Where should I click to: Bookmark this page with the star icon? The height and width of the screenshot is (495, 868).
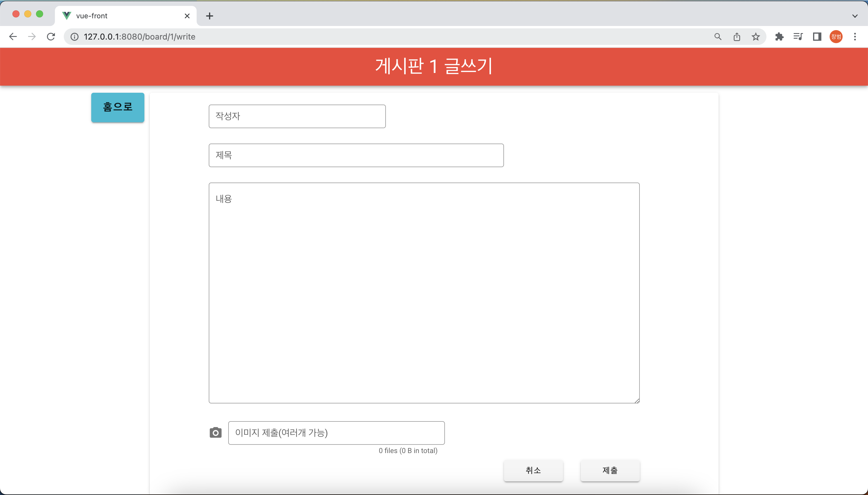755,37
